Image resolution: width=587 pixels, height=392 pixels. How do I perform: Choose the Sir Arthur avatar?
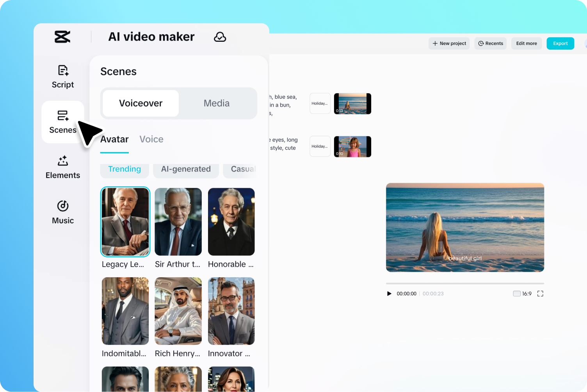178,222
